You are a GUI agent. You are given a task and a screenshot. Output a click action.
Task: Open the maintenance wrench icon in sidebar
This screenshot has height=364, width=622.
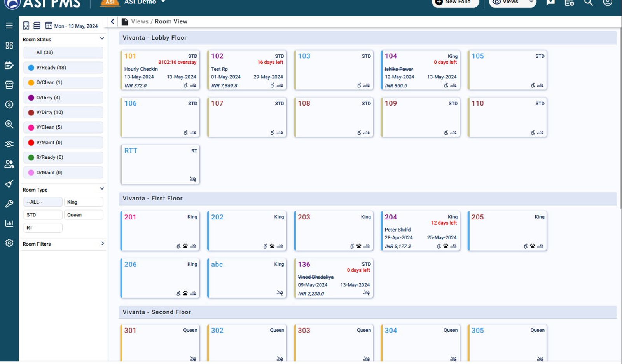pyautogui.click(x=9, y=204)
